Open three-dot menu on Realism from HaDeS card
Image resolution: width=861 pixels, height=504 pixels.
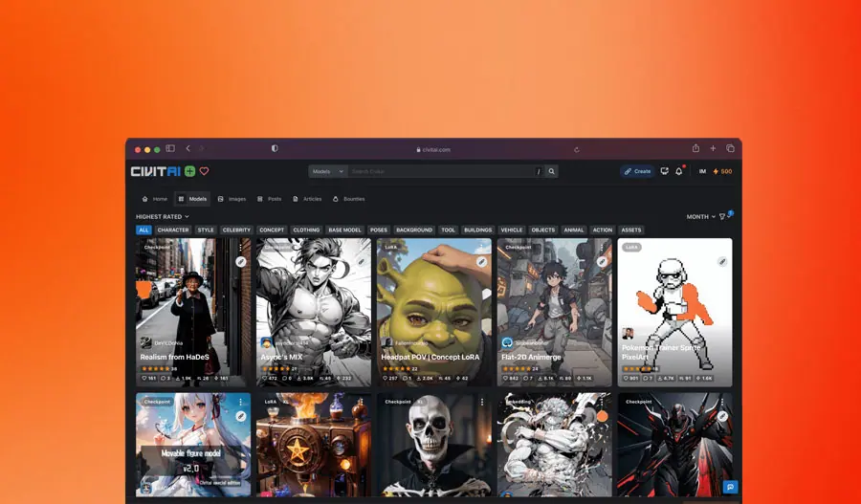pyautogui.click(x=241, y=248)
